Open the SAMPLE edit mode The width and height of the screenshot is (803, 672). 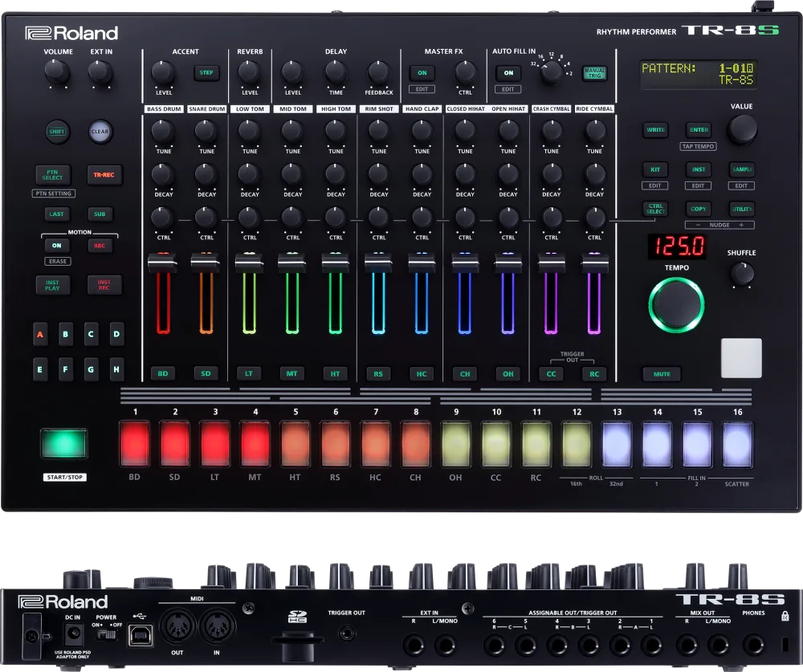coord(740,169)
